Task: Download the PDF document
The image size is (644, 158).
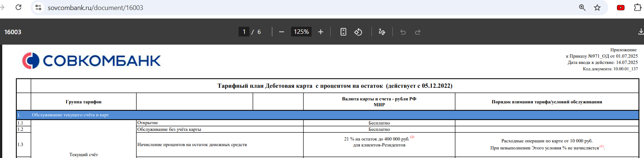Action: coord(641,32)
